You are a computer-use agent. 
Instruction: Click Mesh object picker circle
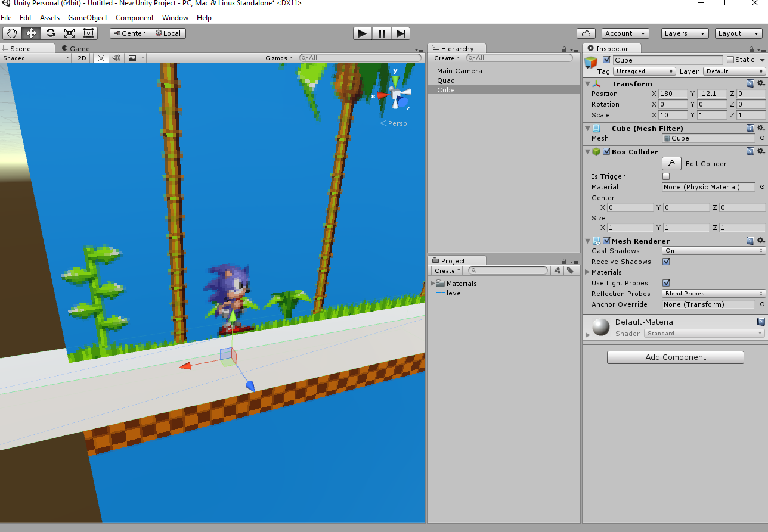pos(761,138)
